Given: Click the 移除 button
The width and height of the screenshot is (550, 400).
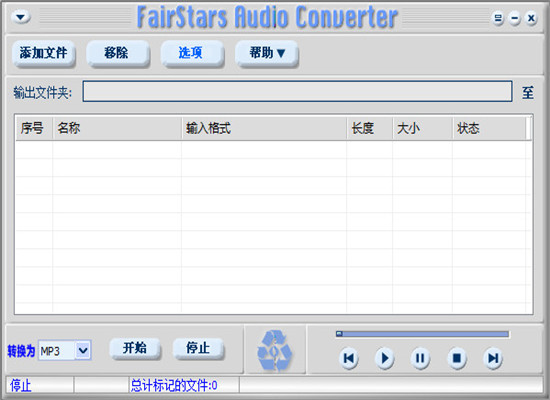Looking at the screenshot, I should pyautogui.click(x=118, y=53).
